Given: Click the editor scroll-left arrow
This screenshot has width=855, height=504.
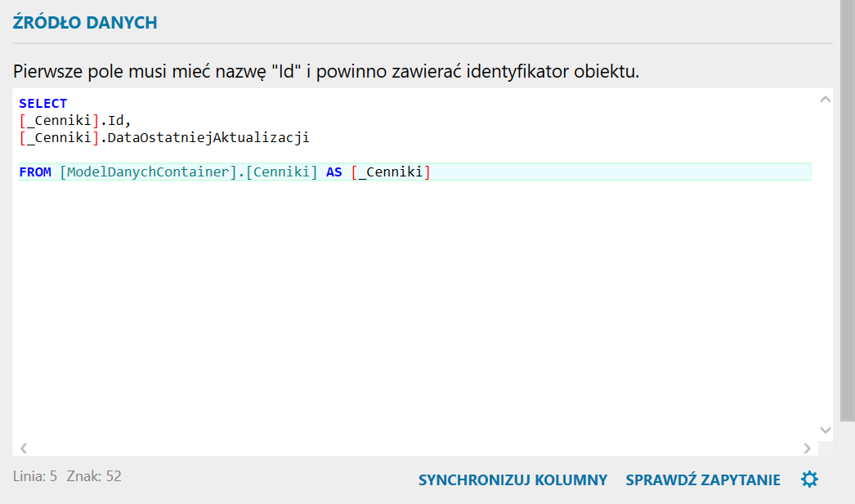Looking at the screenshot, I should click(x=24, y=448).
